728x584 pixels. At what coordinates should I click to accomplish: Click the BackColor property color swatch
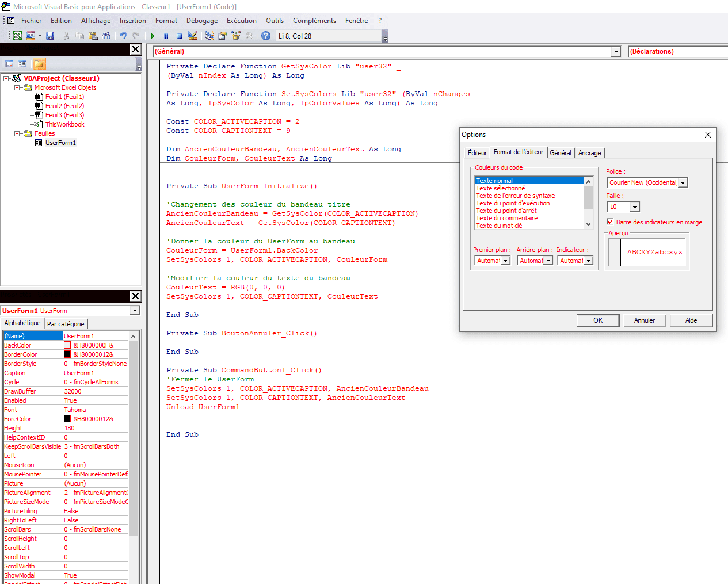pos(67,345)
